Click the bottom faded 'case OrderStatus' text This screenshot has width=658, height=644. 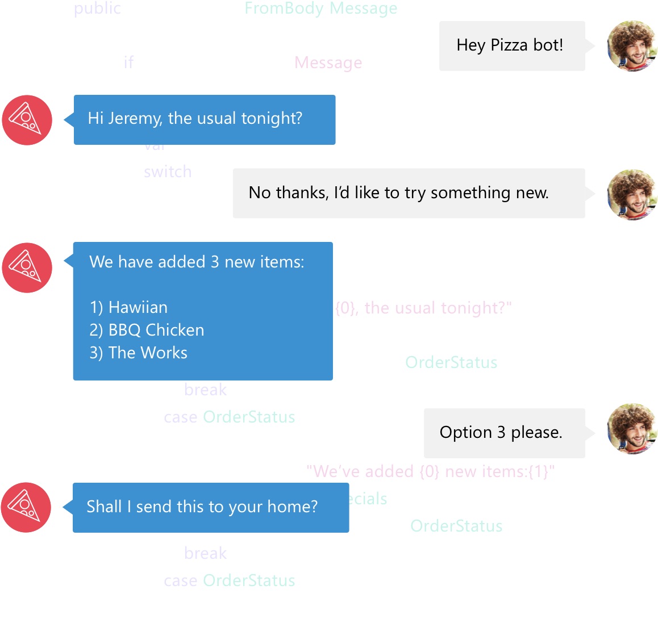coord(230,581)
